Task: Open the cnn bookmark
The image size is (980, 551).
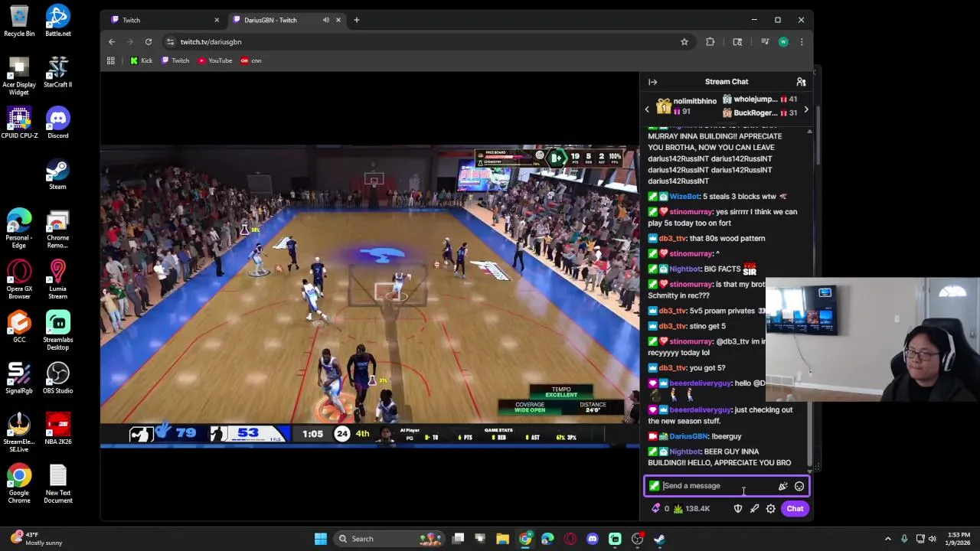Action: [251, 60]
